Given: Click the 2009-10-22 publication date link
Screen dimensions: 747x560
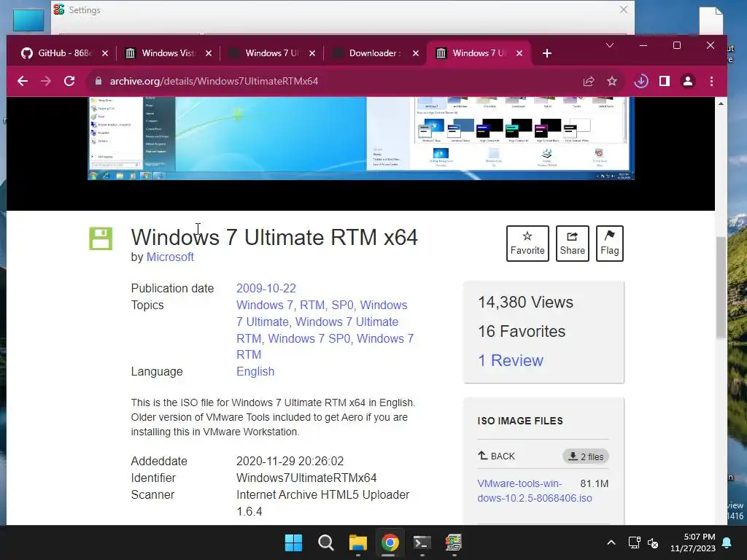Looking at the screenshot, I should coord(266,289).
